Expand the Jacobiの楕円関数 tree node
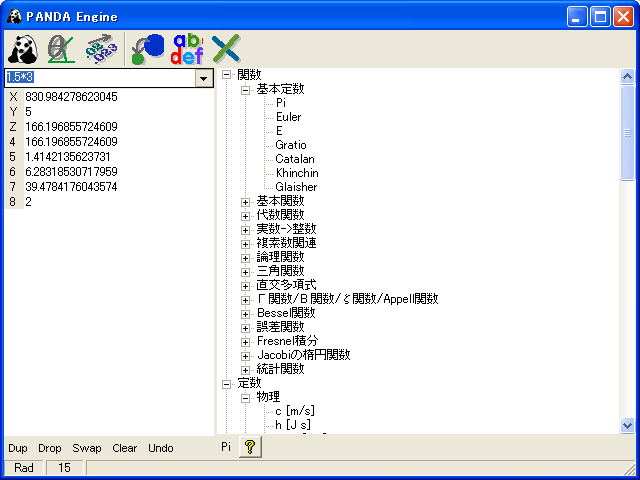 coord(245,356)
